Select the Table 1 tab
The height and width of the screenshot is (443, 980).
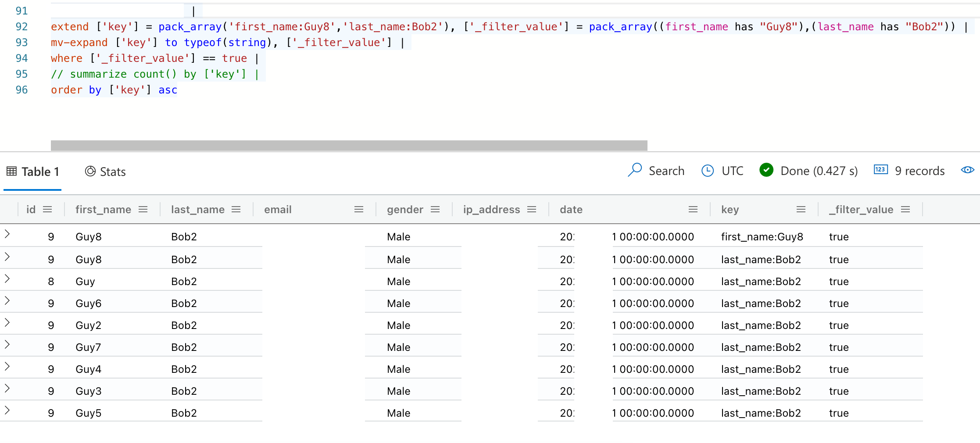click(33, 171)
